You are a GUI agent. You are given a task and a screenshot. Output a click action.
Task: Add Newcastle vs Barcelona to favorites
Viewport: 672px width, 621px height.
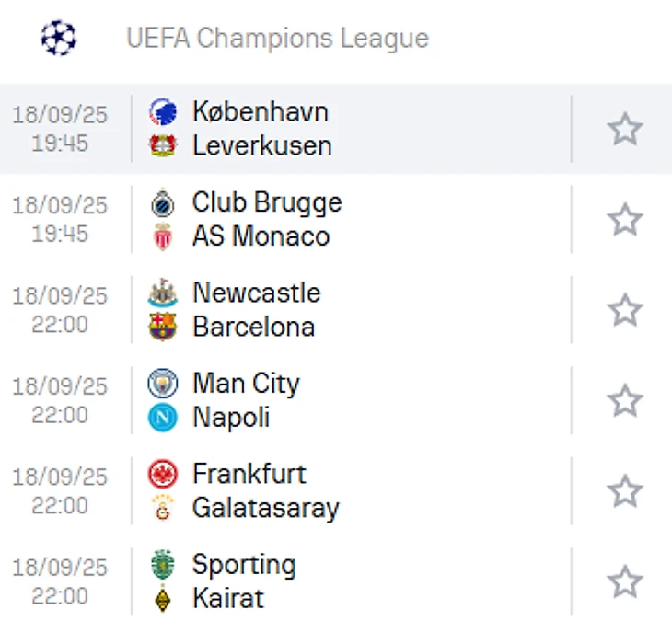[x=625, y=310]
